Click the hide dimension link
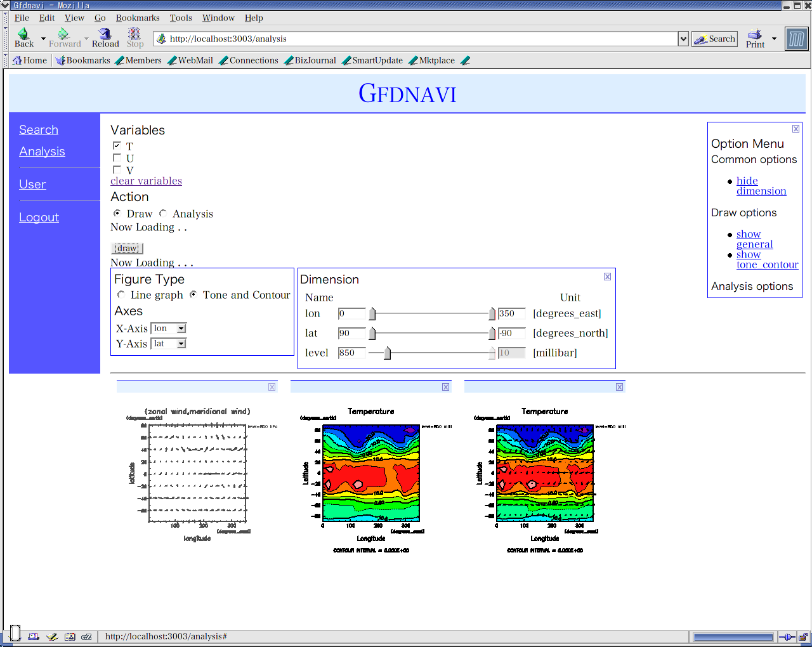 click(x=761, y=186)
